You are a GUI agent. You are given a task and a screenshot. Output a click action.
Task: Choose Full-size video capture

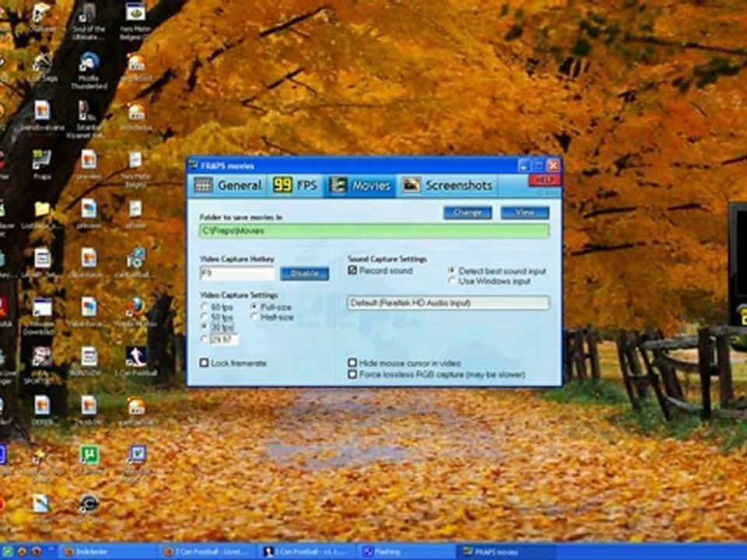tap(254, 307)
